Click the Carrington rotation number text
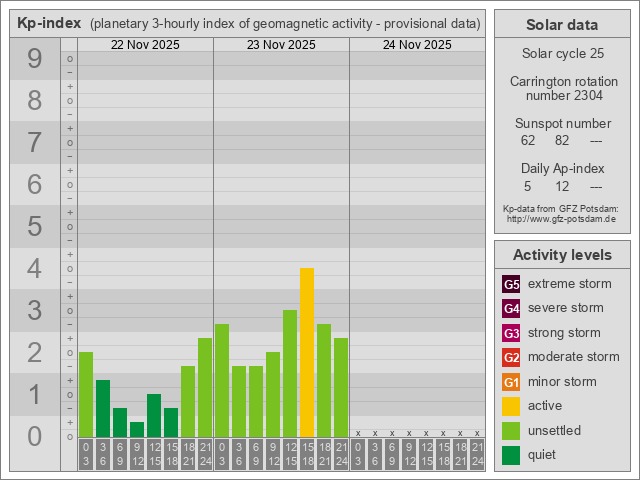640x480 pixels. 561,88
